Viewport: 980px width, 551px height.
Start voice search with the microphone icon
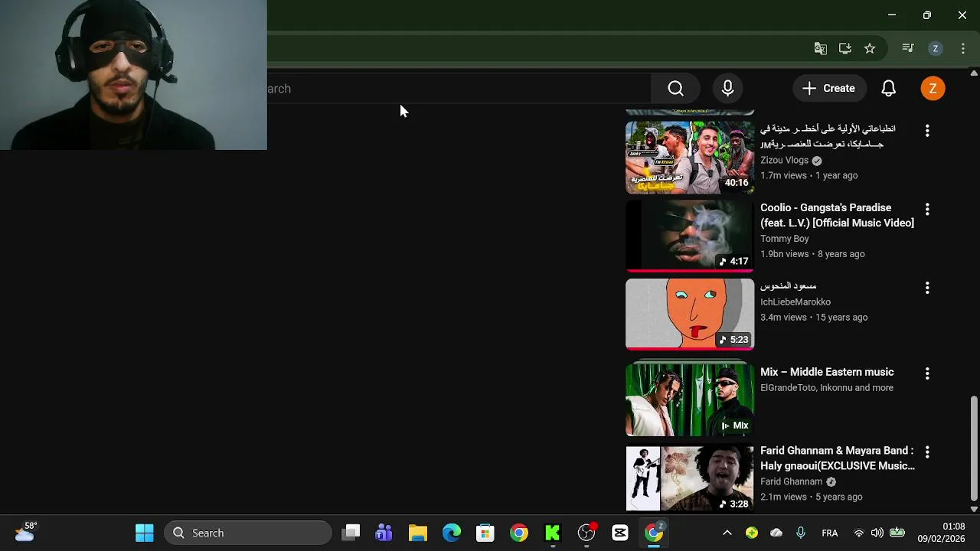click(x=728, y=89)
